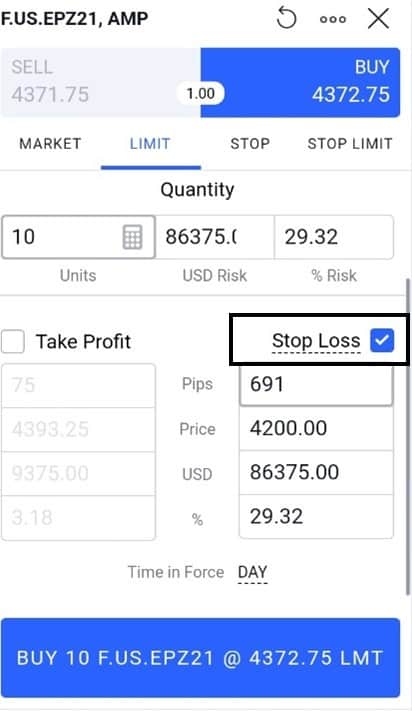Select the STOP LIMIT order tab
412x711 pixels.
[x=350, y=144]
